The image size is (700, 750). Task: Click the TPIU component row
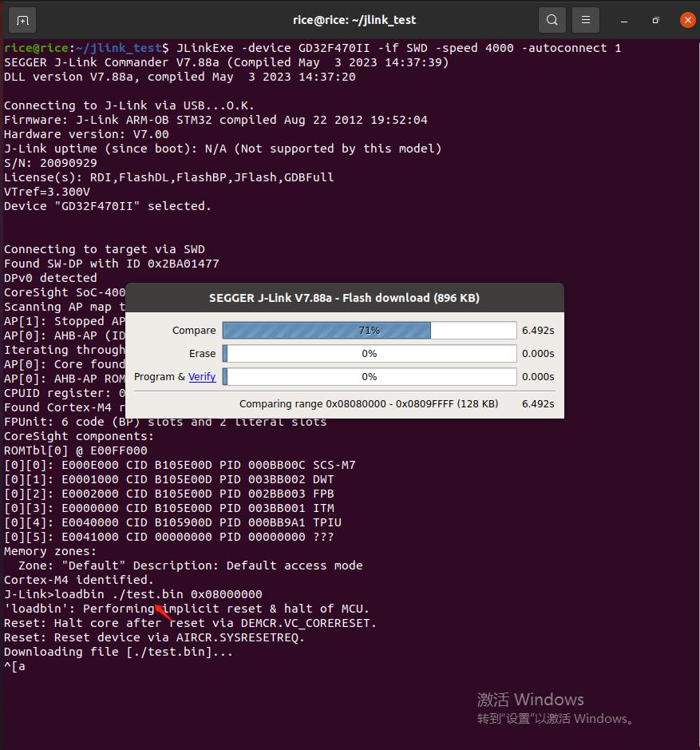coord(172,522)
